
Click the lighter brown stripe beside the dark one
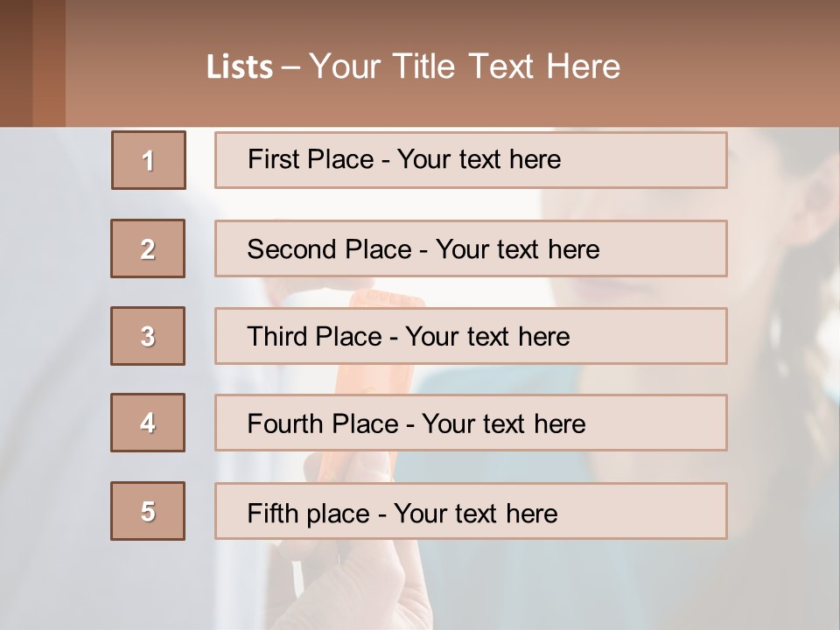pyautogui.click(x=49, y=63)
